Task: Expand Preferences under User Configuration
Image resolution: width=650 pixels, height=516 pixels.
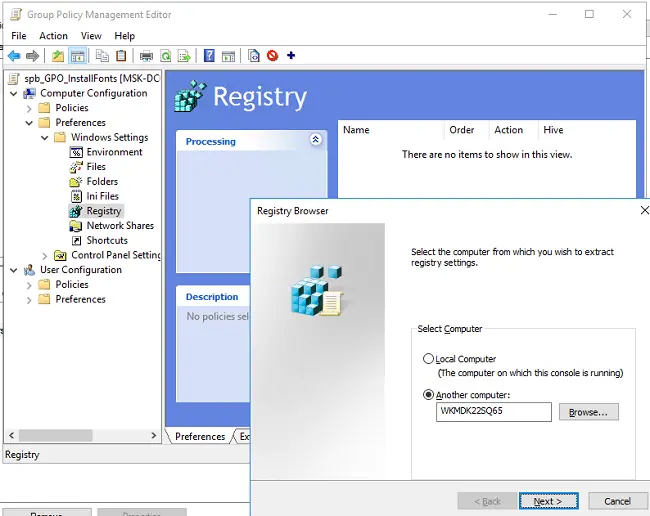Action: coord(29,300)
